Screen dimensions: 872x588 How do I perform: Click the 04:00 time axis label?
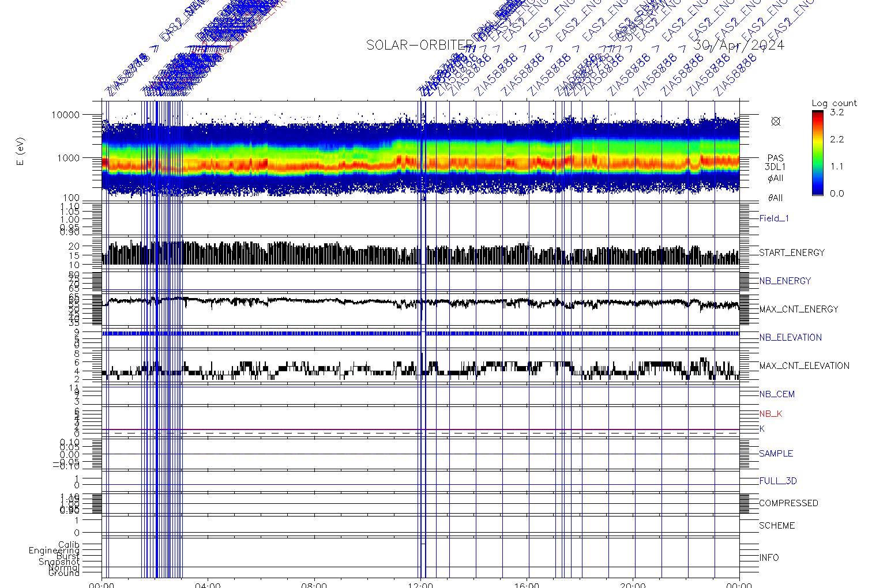208,584
